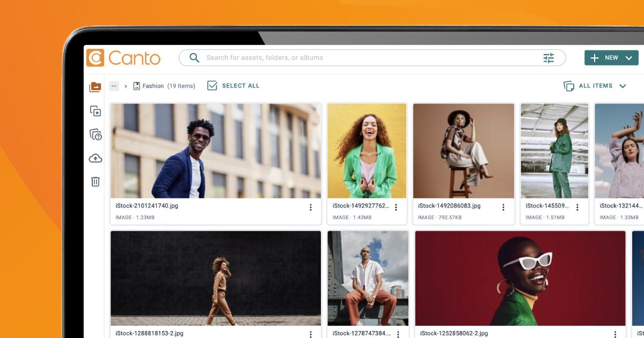644x338 pixels.
Task: Open the trash sidebar icon
Action: tap(96, 182)
